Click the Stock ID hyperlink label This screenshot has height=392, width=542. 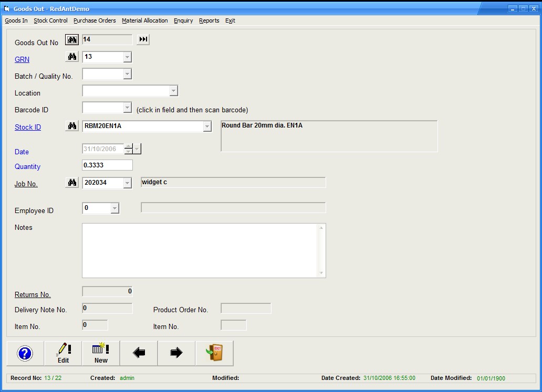click(x=28, y=127)
